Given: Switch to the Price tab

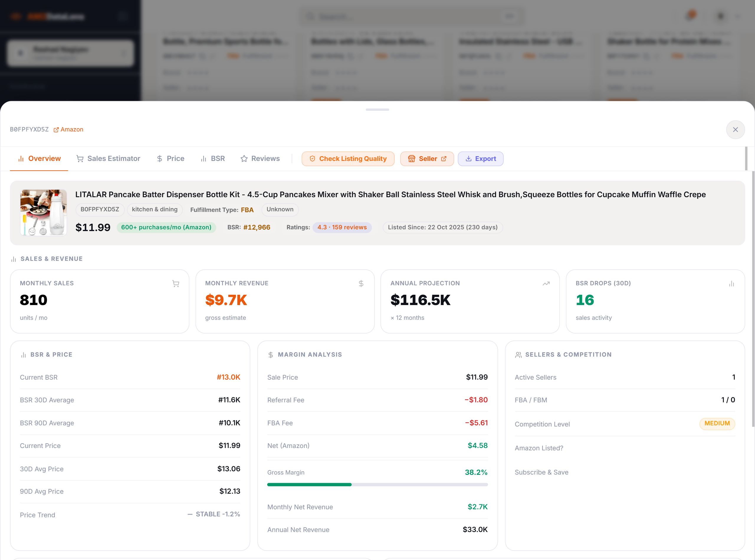Looking at the screenshot, I should pyautogui.click(x=170, y=159).
